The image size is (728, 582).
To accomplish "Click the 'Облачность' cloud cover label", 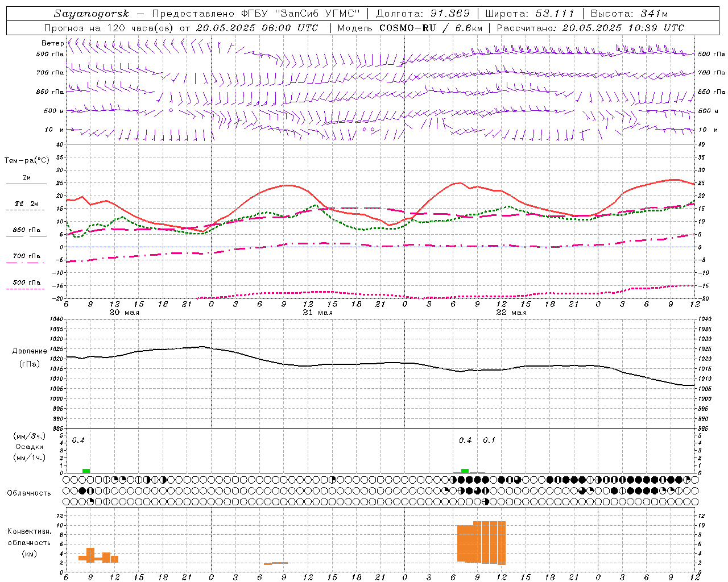I will coord(29,493).
